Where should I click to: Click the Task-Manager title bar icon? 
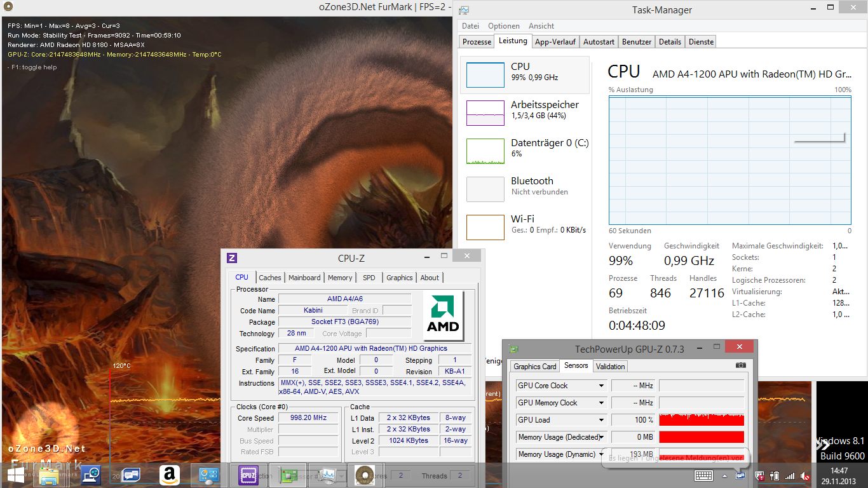coord(464,10)
